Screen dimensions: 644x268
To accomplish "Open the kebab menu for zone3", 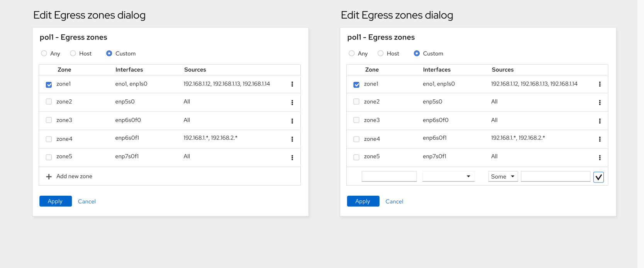I will [292, 120].
